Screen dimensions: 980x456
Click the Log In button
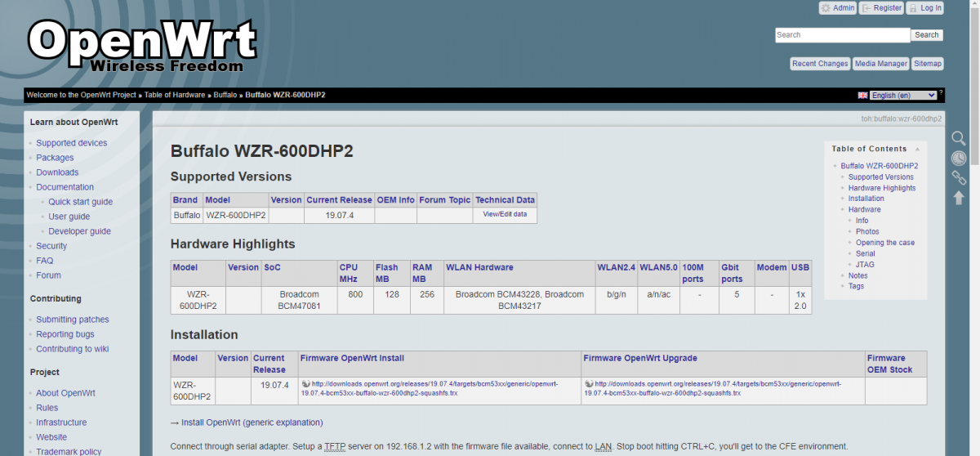(924, 8)
